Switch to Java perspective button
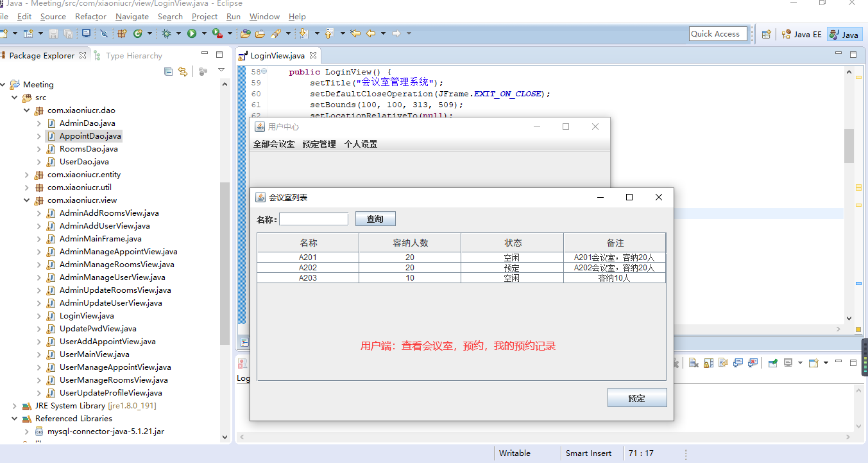868x463 pixels. tap(844, 35)
